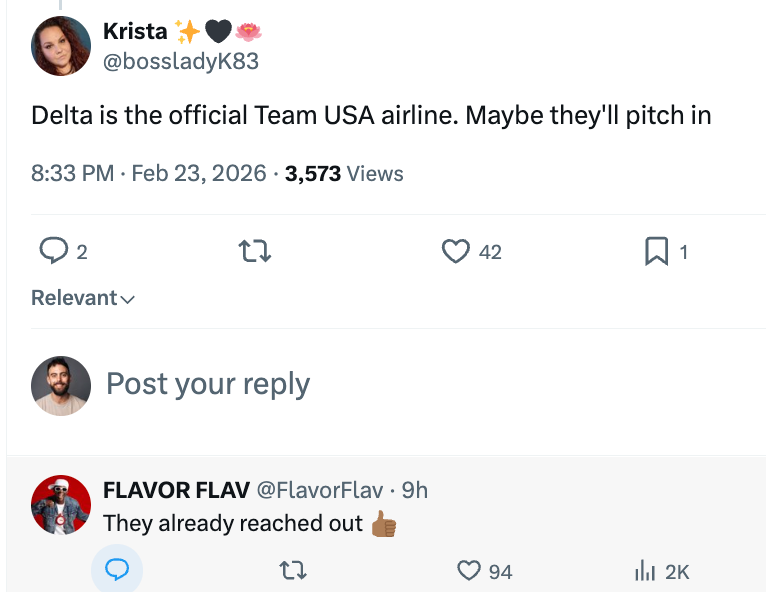Like Krista's tweet with 42 likes
This screenshot has width=766, height=592.
point(456,252)
